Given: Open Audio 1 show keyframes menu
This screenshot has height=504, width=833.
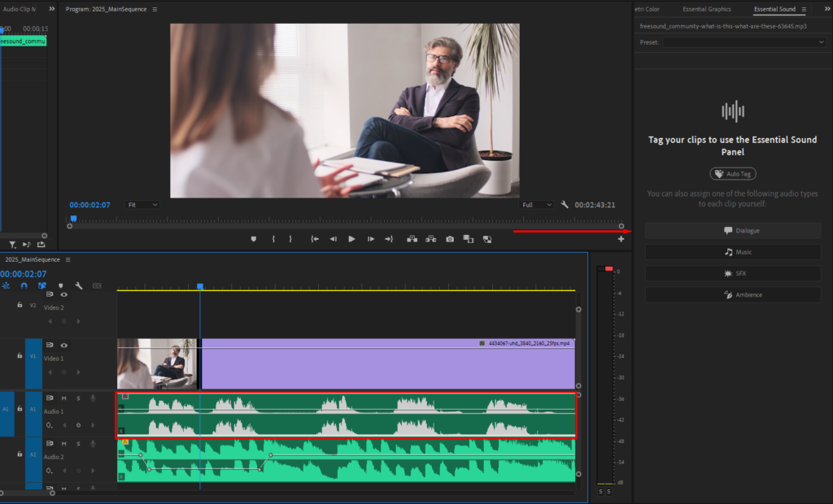Looking at the screenshot, I should [x=50, y=425].
